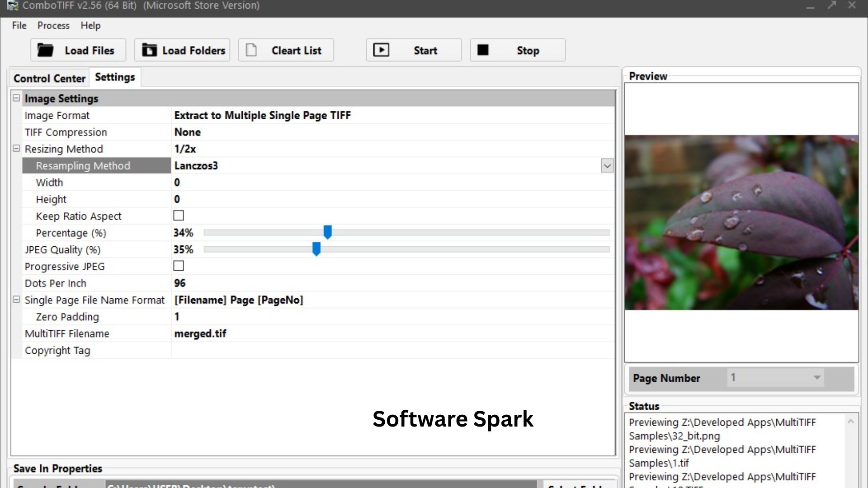
Task: Click the Percentage 34% value text
Action: 183,233
